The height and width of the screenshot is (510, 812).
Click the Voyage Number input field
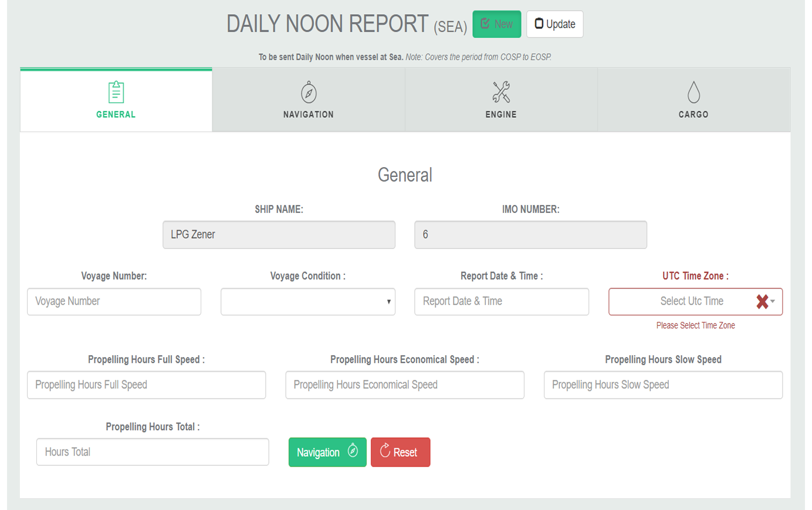[114, 301]
